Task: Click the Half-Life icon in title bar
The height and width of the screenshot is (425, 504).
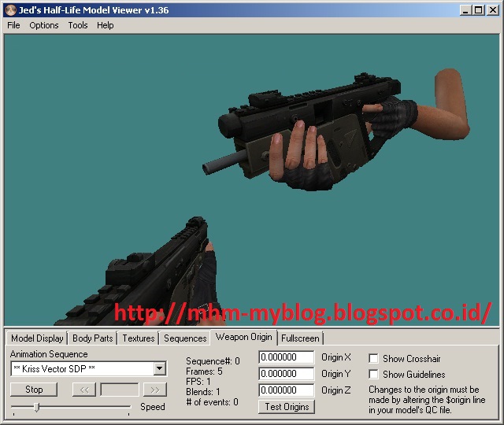Action: pyautogui.click(x=11, y=10)
